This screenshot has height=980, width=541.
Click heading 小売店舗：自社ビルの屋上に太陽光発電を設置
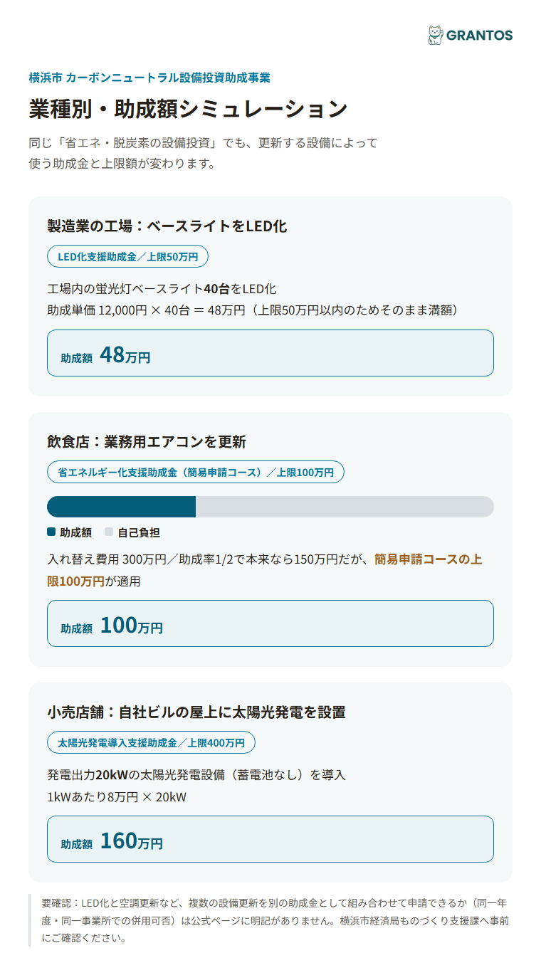pyautogui.click(x=196, y=712)
